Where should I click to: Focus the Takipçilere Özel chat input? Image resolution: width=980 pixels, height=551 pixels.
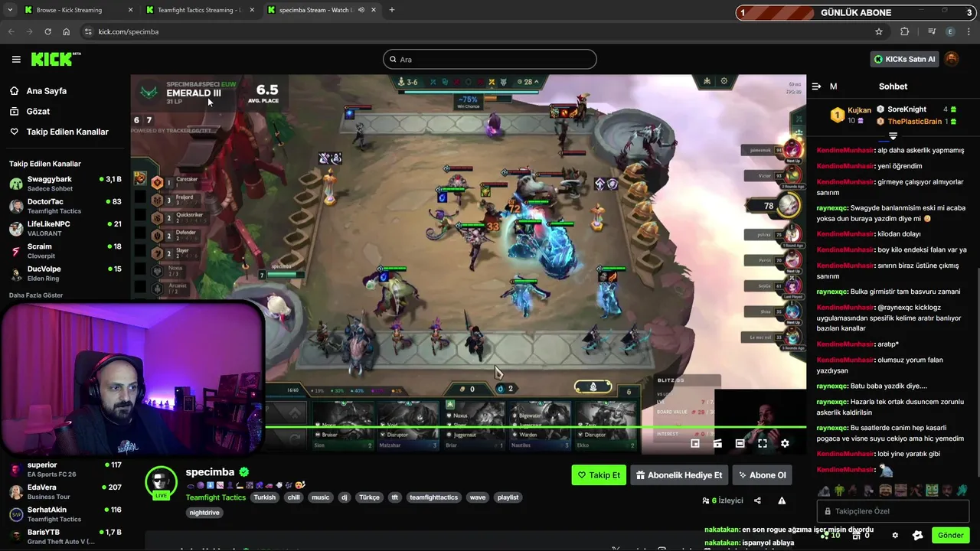893,511
